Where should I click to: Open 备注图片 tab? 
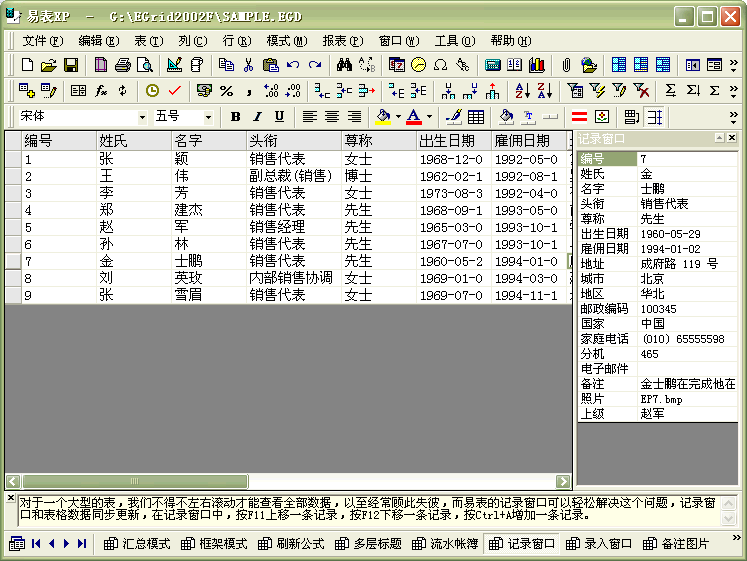[x=676, y=543]
